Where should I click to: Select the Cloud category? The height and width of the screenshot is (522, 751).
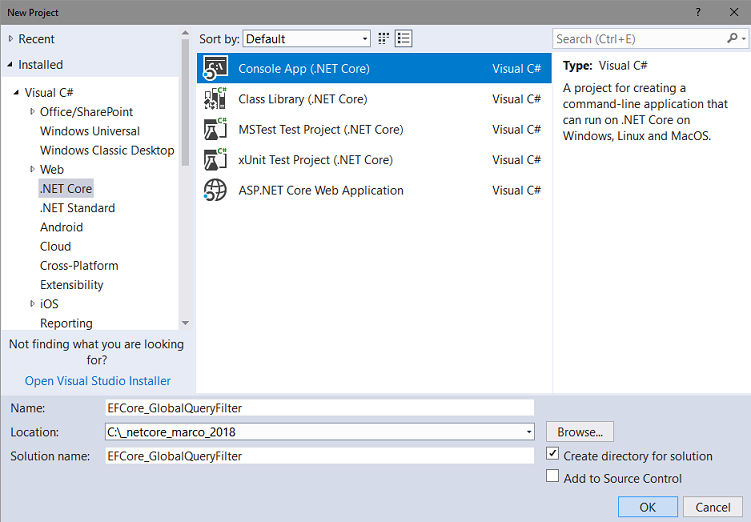click(x=55, y=246)
